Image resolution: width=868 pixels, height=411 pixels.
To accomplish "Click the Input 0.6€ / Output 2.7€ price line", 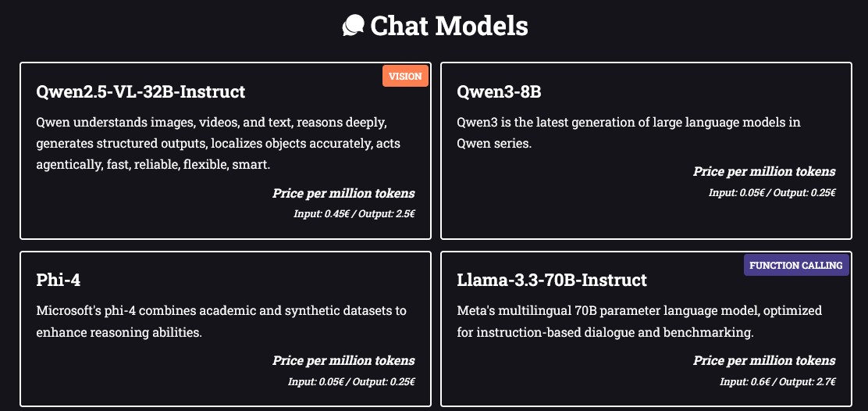I will [x=777, y=381].
